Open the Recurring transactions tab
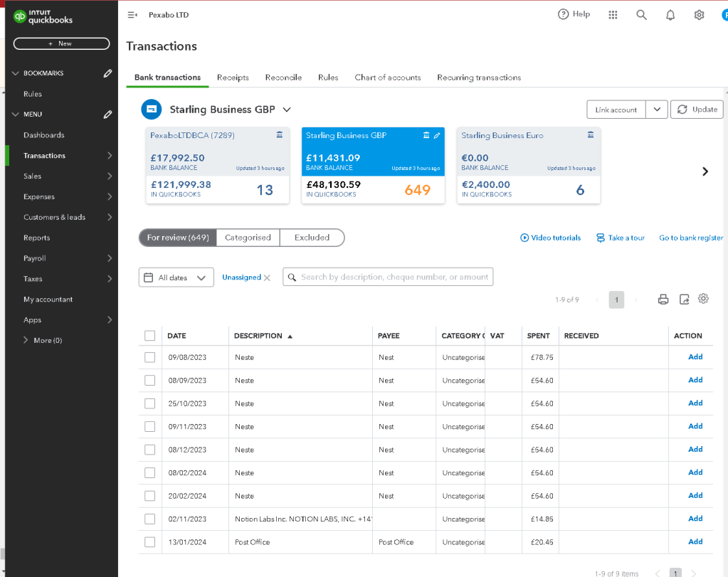 coord(479,78)
